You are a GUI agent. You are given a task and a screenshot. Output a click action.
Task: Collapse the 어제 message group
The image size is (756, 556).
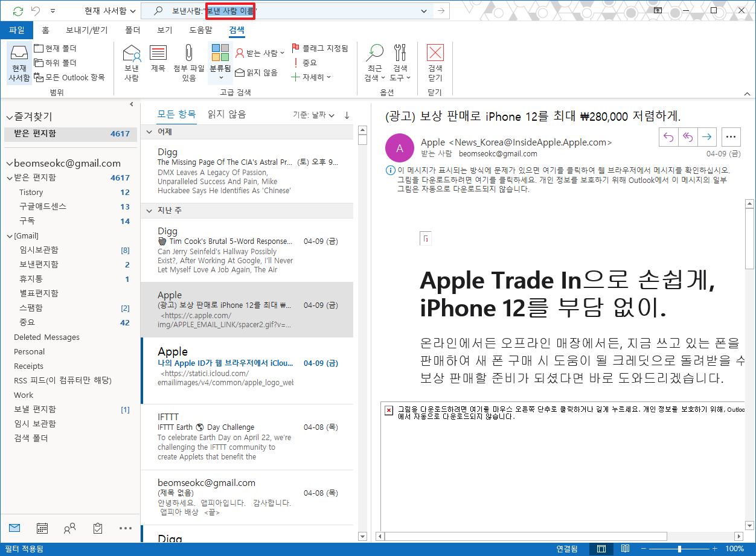(x=149, y=132)
